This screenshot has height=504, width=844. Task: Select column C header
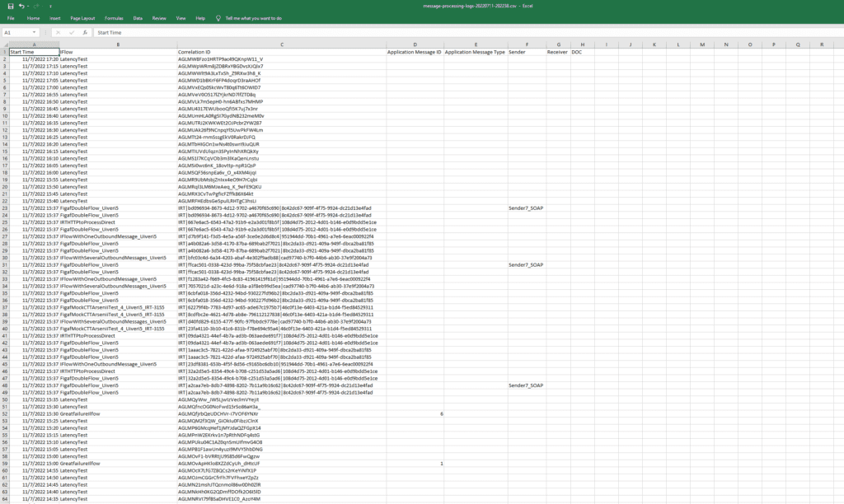click(x=282, y=44)
